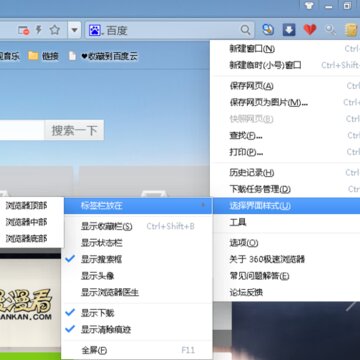Click the Baidu paw search engine icon
Screen dimensions: 360x360
[x=95, y=30]
